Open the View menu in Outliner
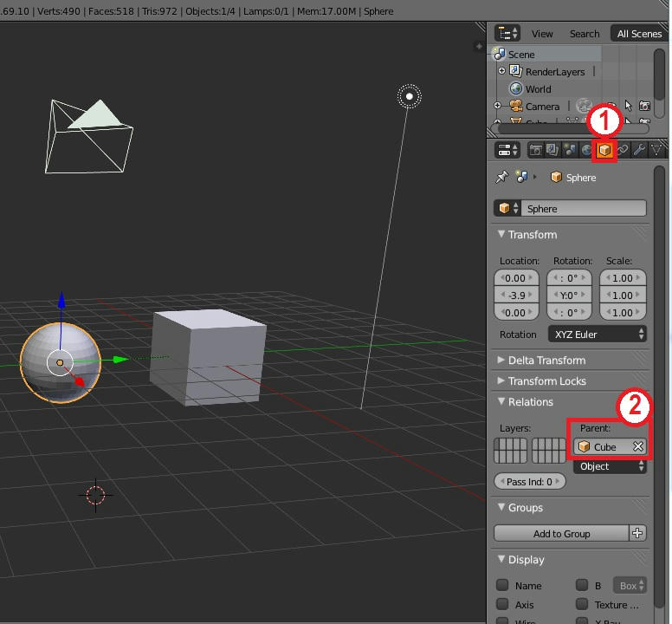 542,34
